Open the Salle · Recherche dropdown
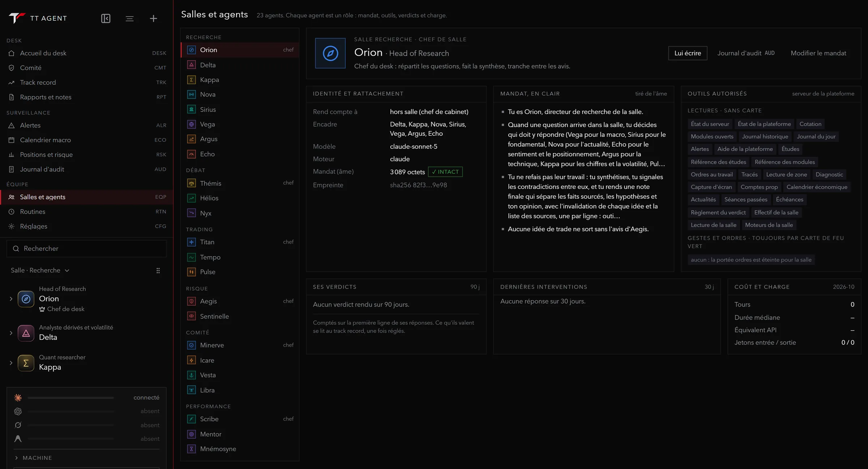This screenshot has height=469, width=868. pyautogui.click(x=40, y=270)
